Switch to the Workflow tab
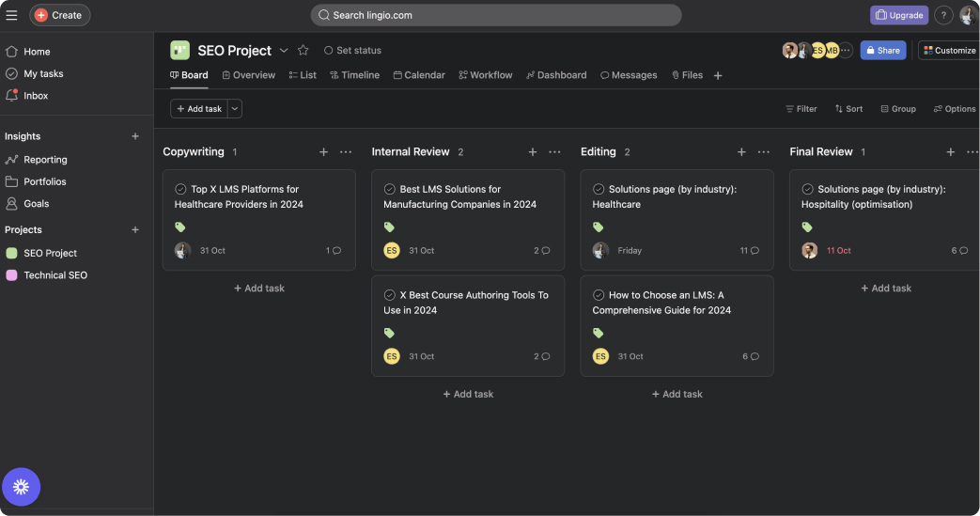 tap(486, 75)
